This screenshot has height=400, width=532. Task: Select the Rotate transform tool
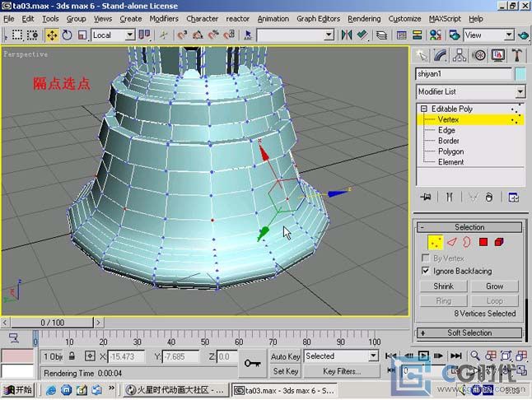tap(68, 35)
